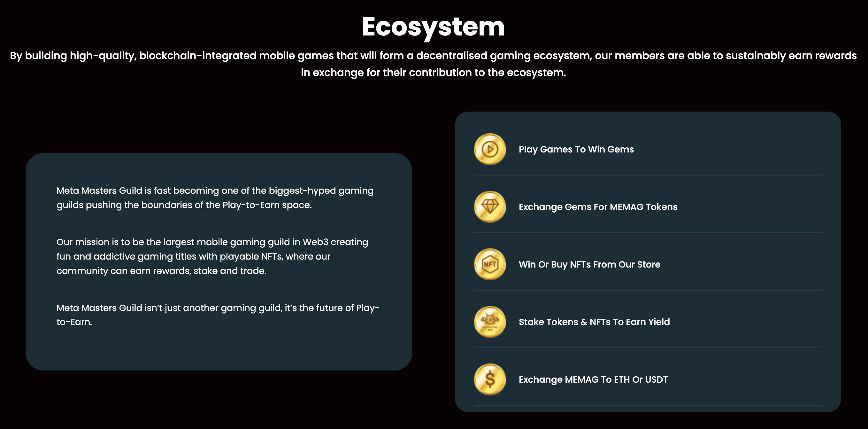
Task: Click the paragraph starting 'Our mission is'
Action: [212, 256]
